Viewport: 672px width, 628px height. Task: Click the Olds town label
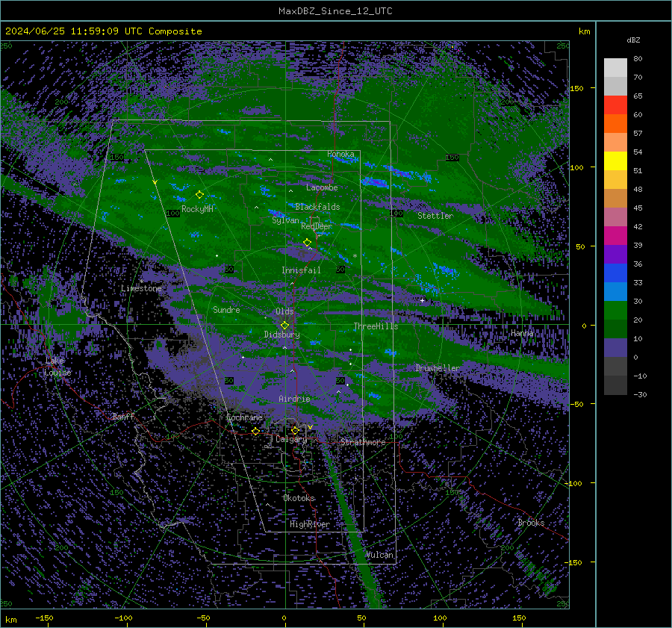click(284, 311)
